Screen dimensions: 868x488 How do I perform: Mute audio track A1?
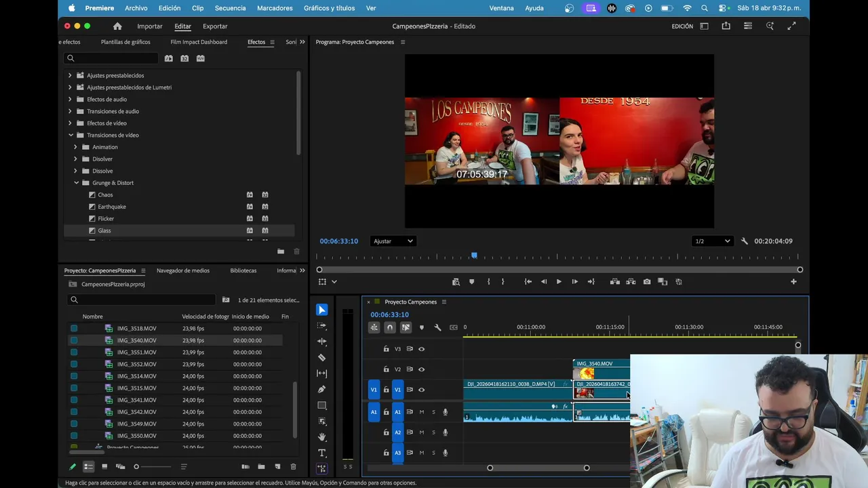click(421, 412)
